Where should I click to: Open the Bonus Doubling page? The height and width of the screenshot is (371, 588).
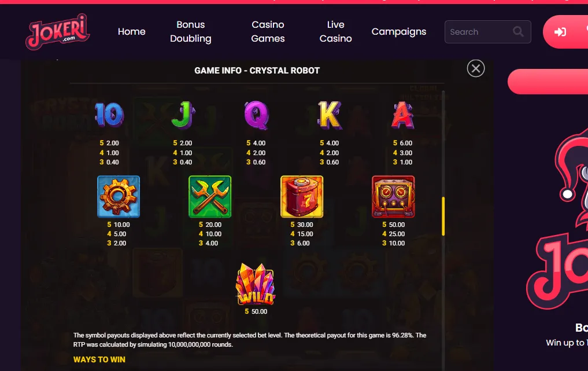click(x=190, y=31)
